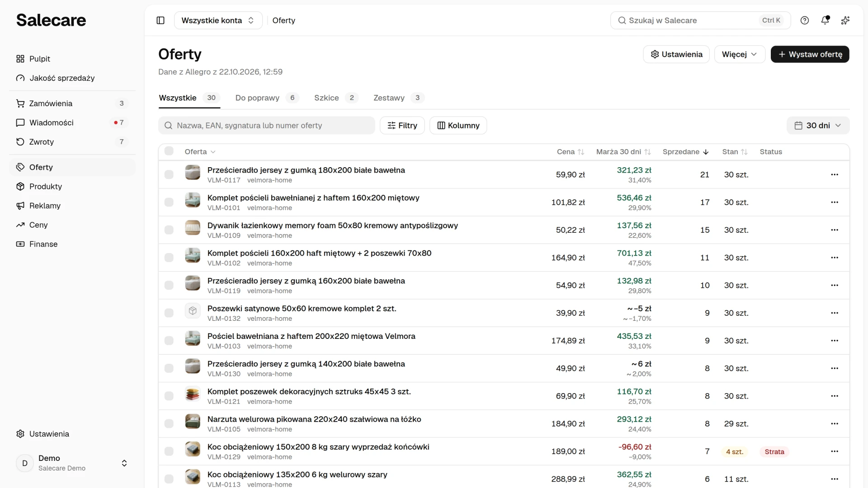Open Zwroty in the sidebar
Viewport: 868px width, 488px height.
[72, 142]
